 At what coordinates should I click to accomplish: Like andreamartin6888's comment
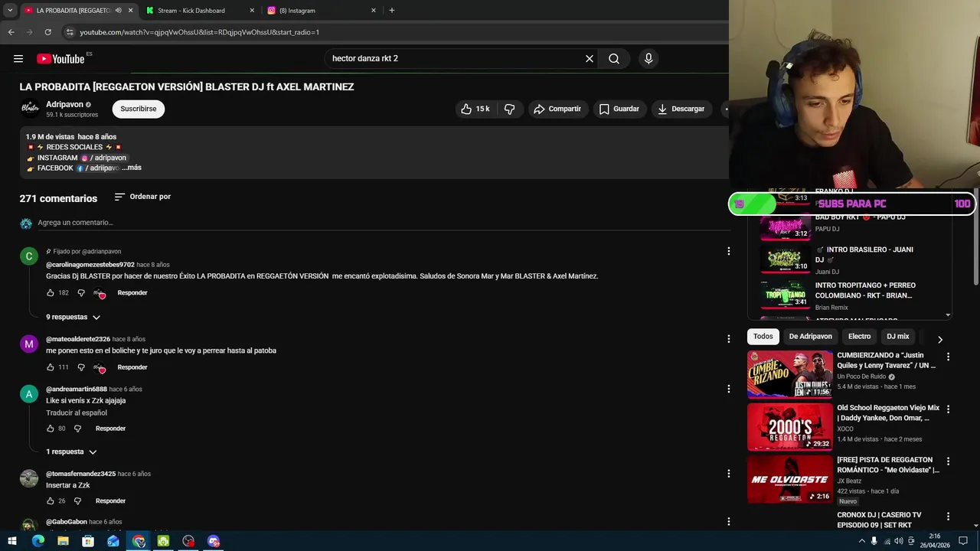pos(51,429)
